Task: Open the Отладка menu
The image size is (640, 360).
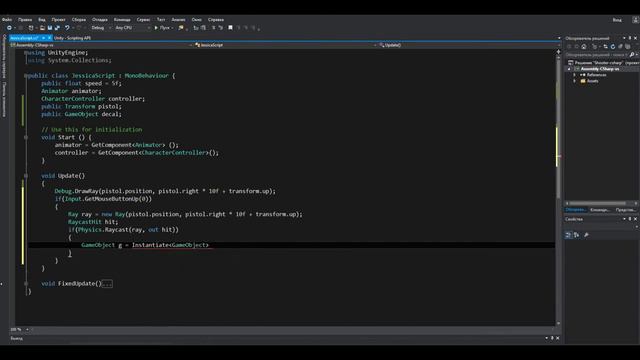Action: [x=100, y=20]
